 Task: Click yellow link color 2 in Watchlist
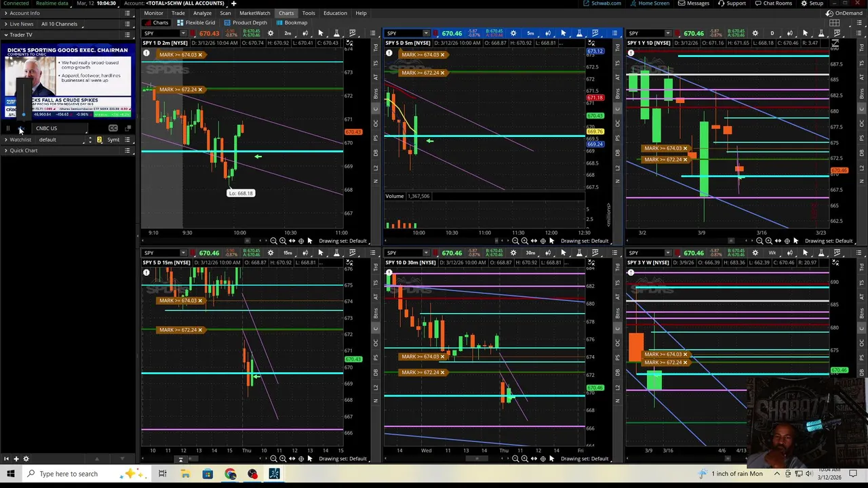pos(99,140)
